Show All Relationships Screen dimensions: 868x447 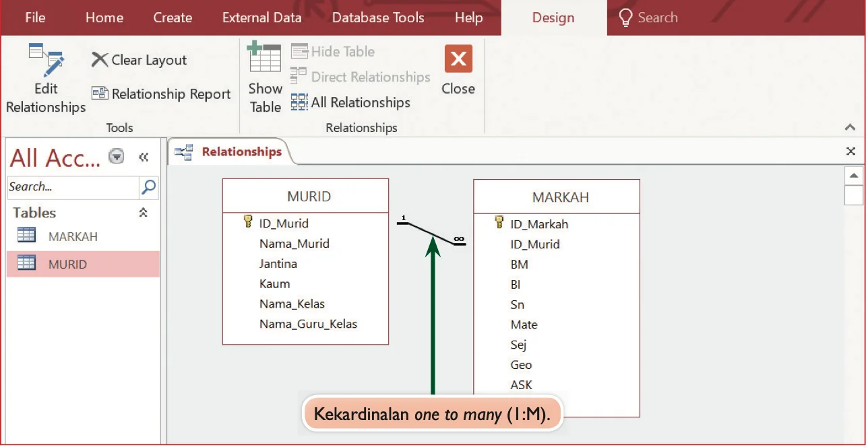coord(350,102)
